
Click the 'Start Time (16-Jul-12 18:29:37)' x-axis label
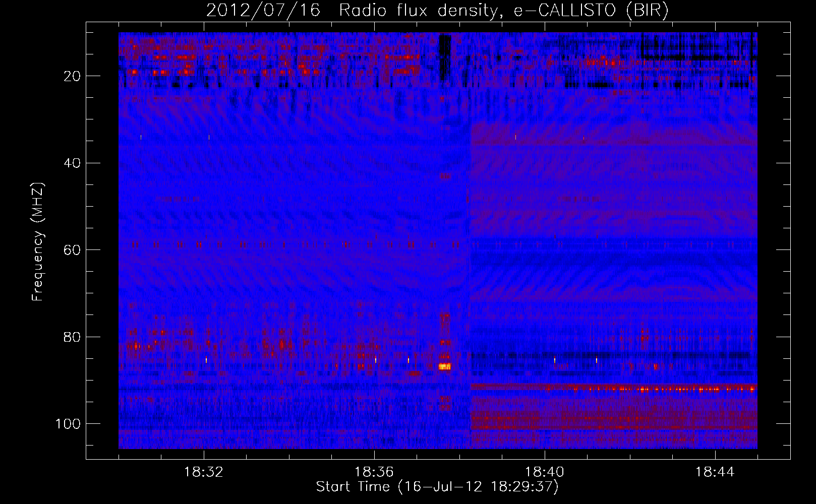[437, 487]
